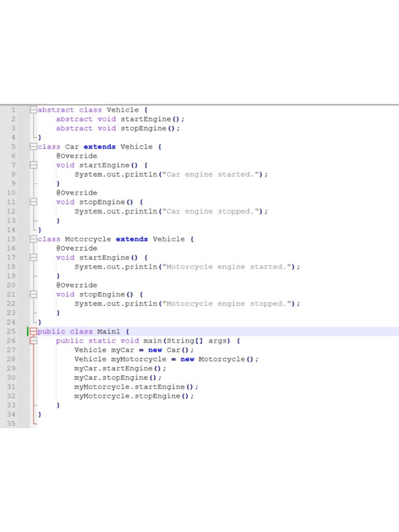The height and width of the screenshot is (532, 399).
Task: Click the string "Motorcycle engine stopped."
Action: coord(227,303)
